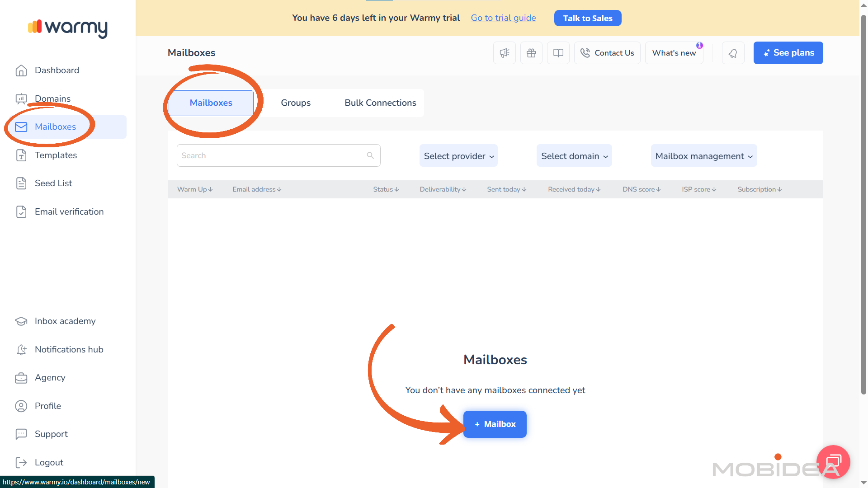Click into the Search input field
This screenshot has width=868, height=488.
(271, 155)
